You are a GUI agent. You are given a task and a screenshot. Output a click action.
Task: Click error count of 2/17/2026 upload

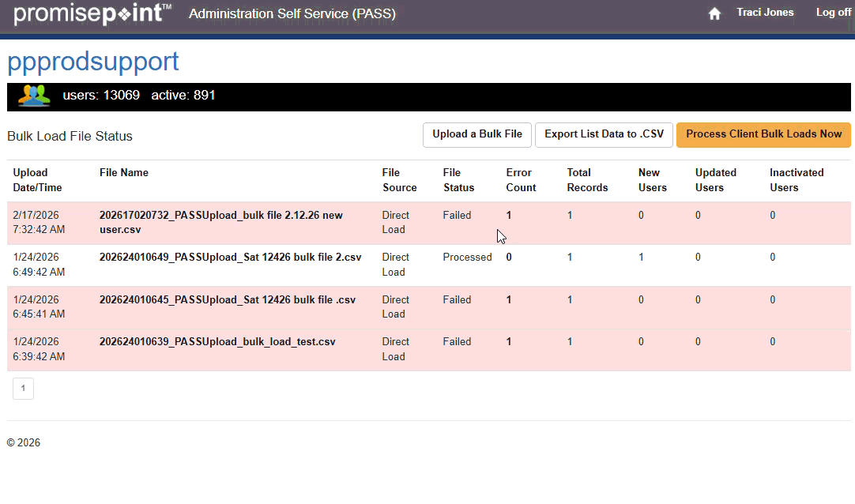[x=509, y=215]
